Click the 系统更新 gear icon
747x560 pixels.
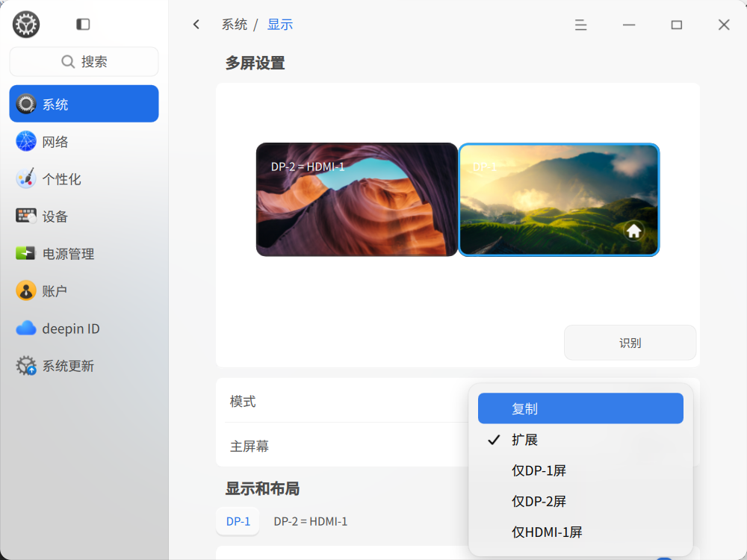click(x=26, y=365)
